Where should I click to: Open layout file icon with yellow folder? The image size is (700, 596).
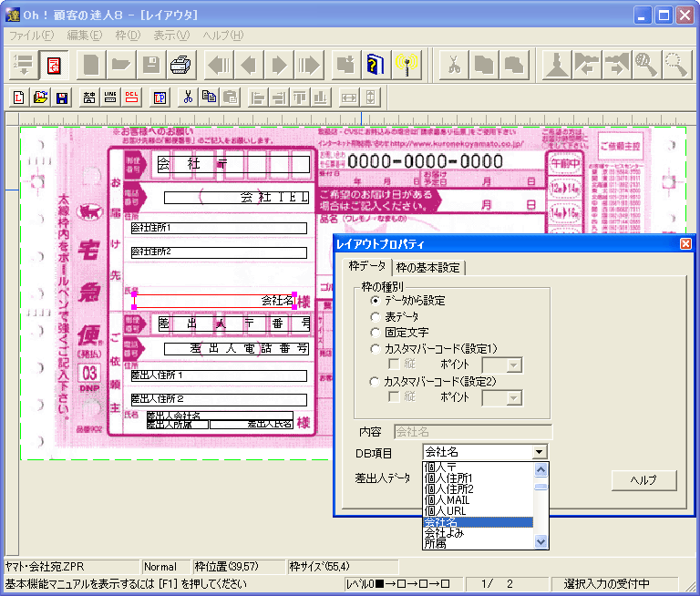(x=41, y=97)
